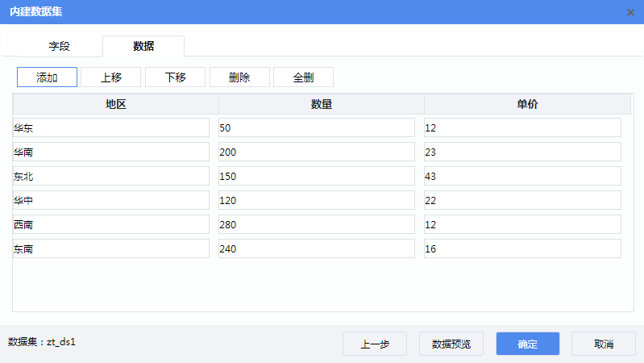Edit the 华东 region cell

tap(111, 127)
